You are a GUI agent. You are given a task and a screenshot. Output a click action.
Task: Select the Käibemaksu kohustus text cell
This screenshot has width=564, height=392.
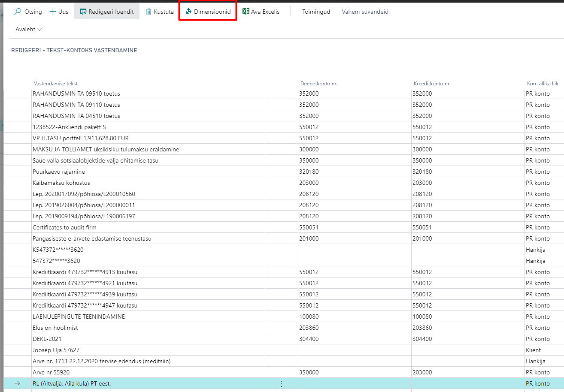pyautogui.click(x=61, y=183)
